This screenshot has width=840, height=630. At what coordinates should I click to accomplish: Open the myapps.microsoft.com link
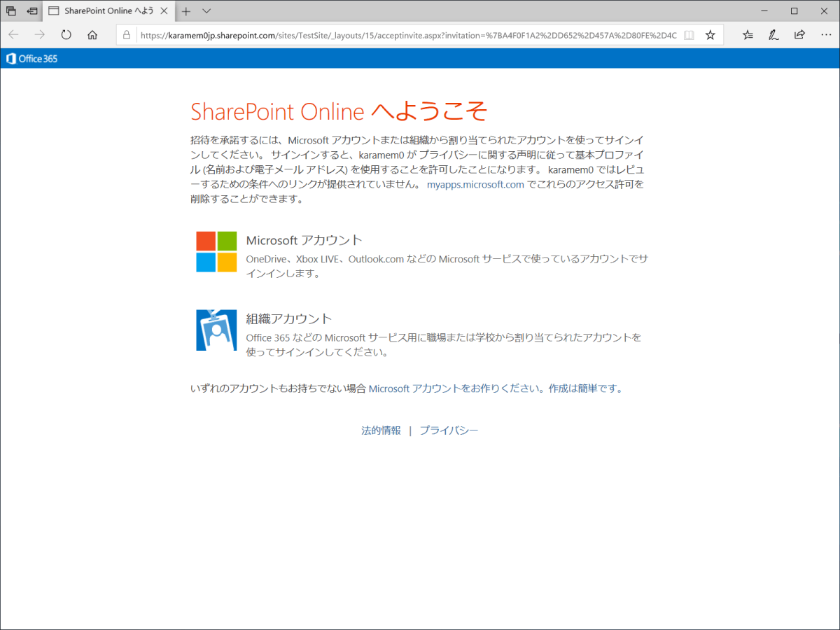click(x=475, y=185)
